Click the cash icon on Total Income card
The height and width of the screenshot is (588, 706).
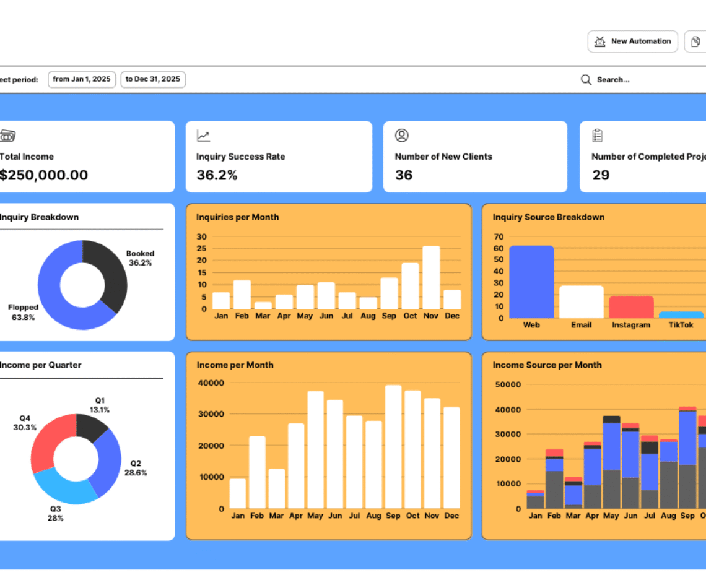7,136
